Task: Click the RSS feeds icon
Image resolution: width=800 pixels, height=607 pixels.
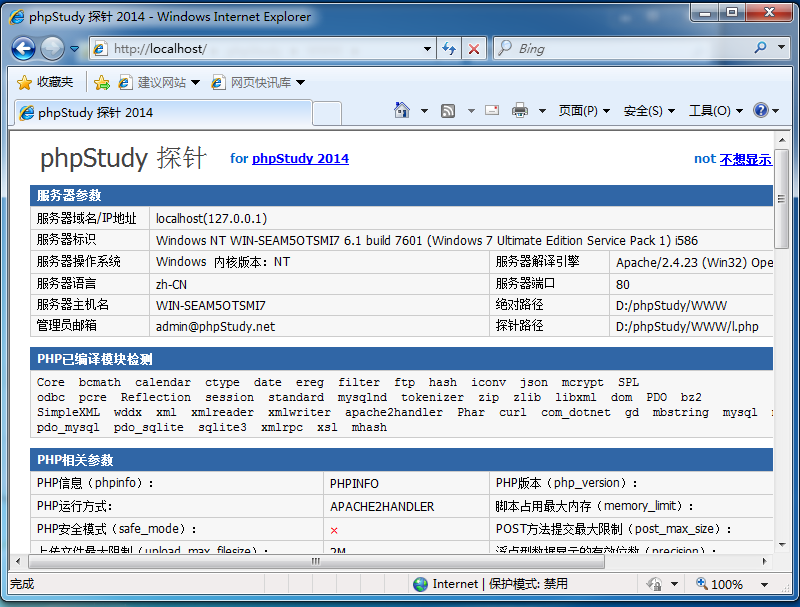Action: [x=448, y=111]
